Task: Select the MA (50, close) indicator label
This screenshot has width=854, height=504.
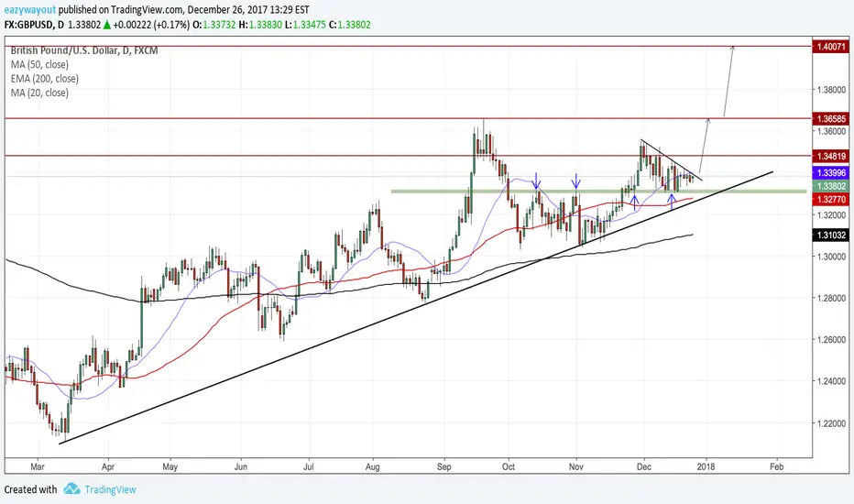Action: point(39,64)
